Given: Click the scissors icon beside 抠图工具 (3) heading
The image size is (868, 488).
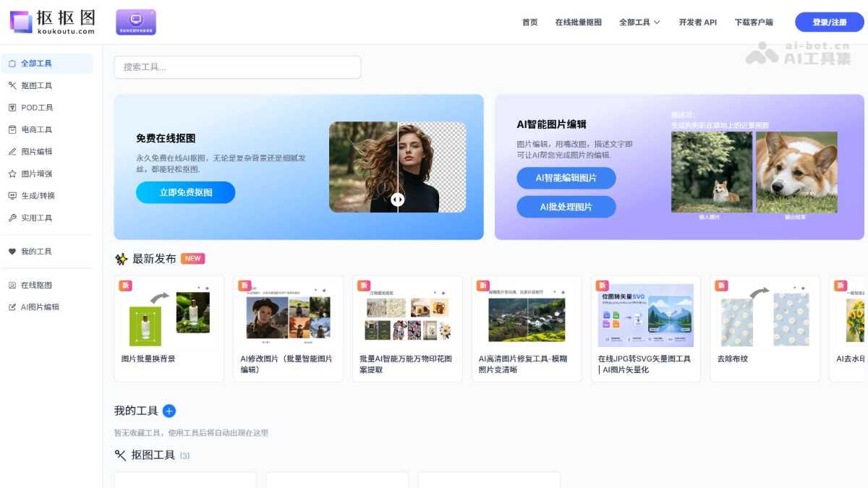Looking at the screenshot, I should pyautogui.click(x=121, y=455).
